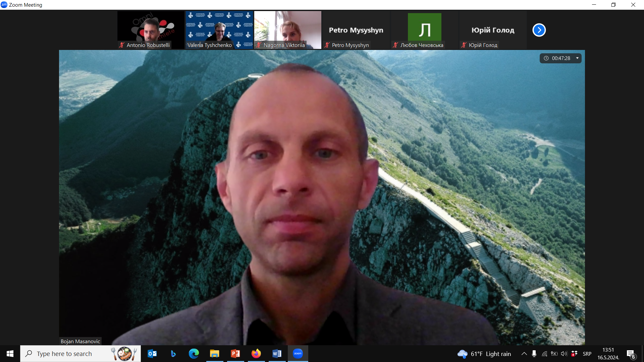This screenshot has width=644, height=362.
Task: Focus the taskbar search box
Action: [80, 354]
